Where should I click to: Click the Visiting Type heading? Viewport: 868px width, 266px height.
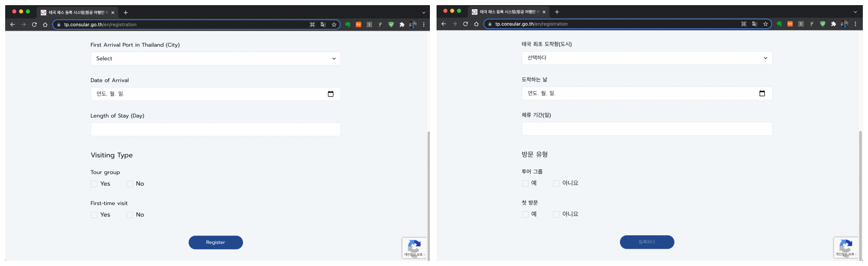point(112,155)
